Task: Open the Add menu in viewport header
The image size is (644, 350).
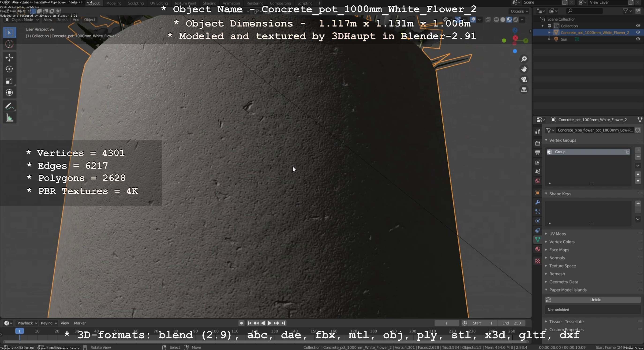Action: [76, 20]
